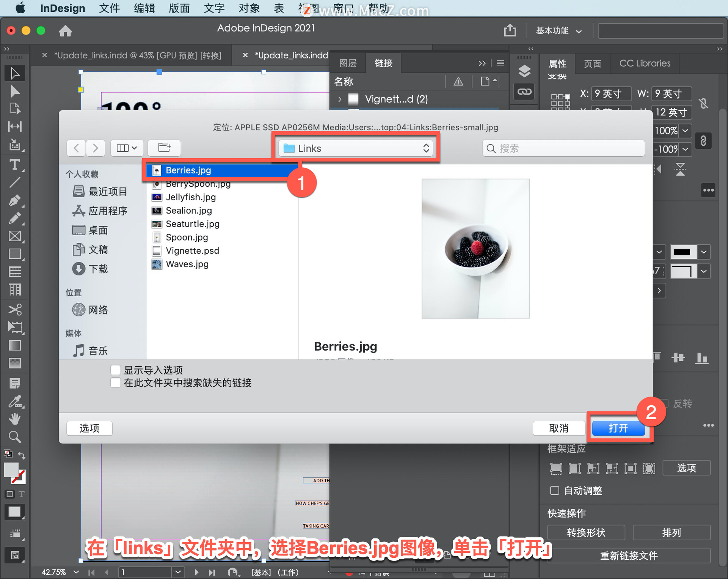
Task: Click the 取消 button
Action: (559, 428)
